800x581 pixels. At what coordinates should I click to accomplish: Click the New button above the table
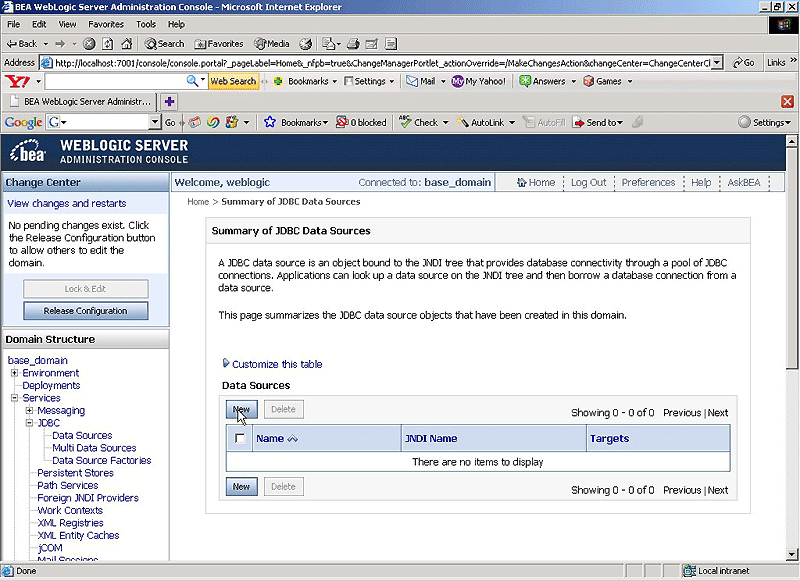pyautogui.click(x=241, y=409)
